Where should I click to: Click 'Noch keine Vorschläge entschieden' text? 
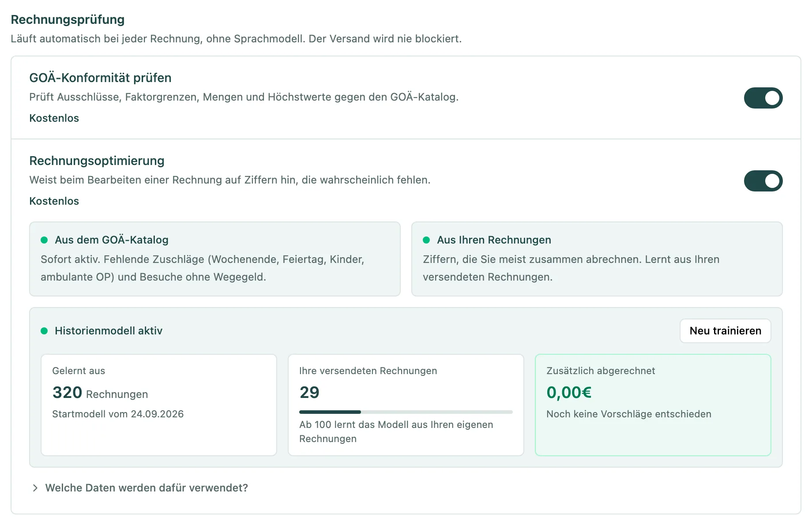[629, 414]
